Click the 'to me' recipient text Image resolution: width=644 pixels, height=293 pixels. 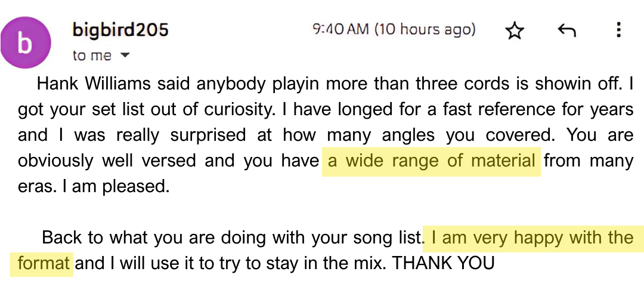pos(92,55)
